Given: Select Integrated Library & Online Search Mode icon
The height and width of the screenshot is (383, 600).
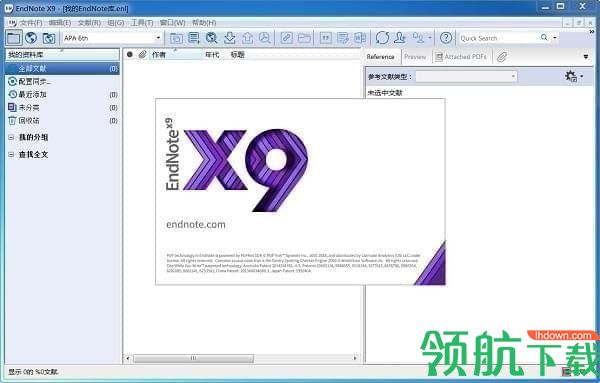Looking at the screenshot, I should [49, 38].
